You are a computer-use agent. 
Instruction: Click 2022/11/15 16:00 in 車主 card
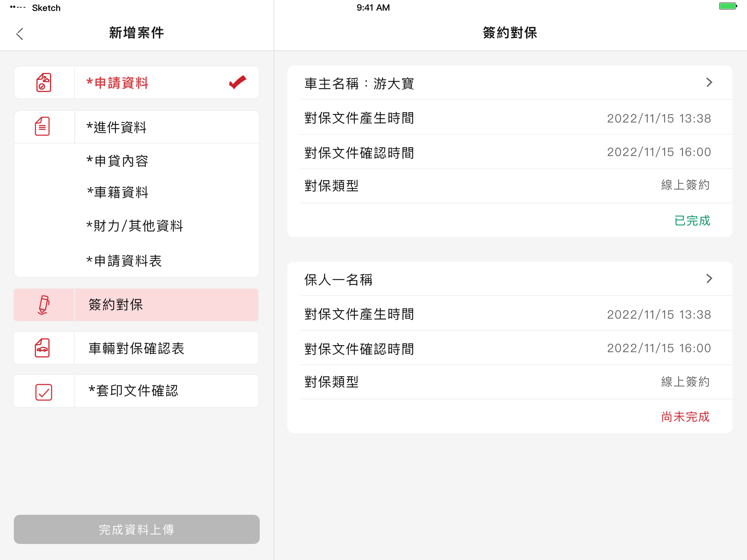tap(659, 152)
